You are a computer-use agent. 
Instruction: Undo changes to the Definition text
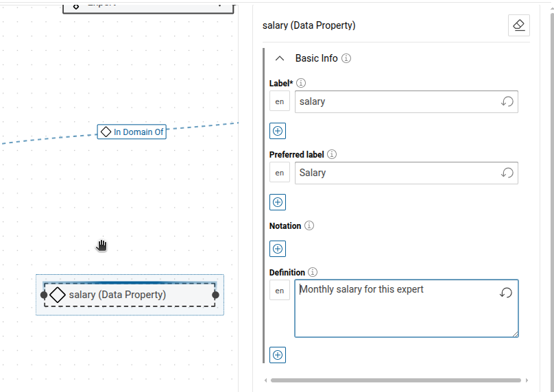506,293
